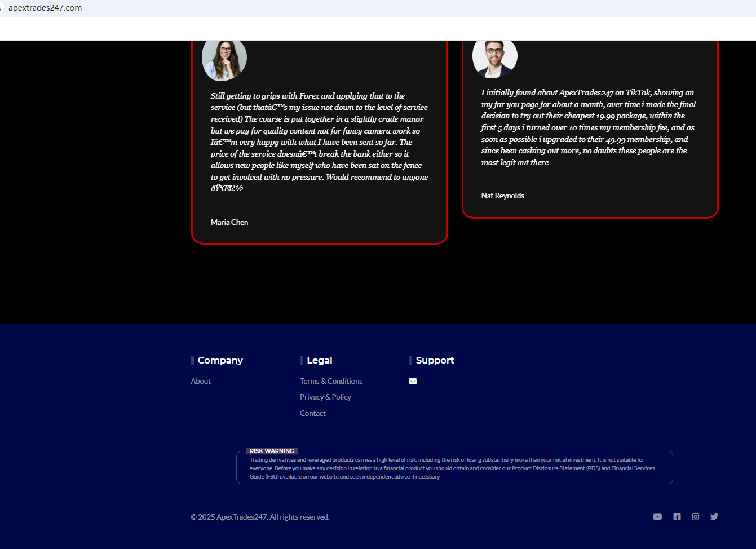The height and width of the screenshot is (549, 756).
Task: Open the About link under Company
Action: [201, 381]
